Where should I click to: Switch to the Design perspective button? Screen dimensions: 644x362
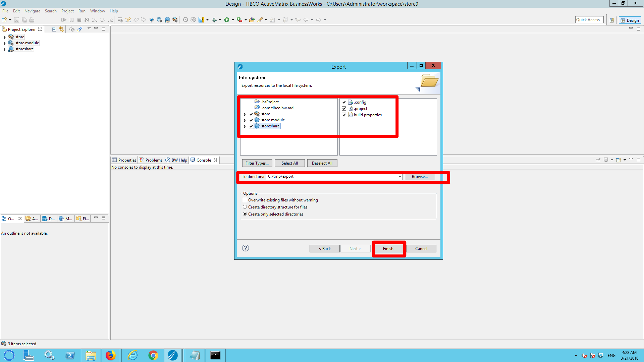pyautogui.click(x=630, y=20)
